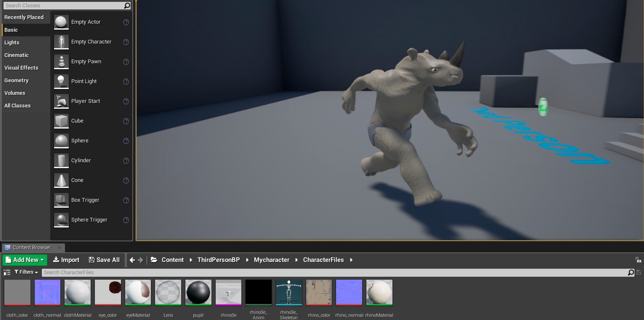644x320 pixels.
Task: Open help for Cylinder
Action: 126,161
